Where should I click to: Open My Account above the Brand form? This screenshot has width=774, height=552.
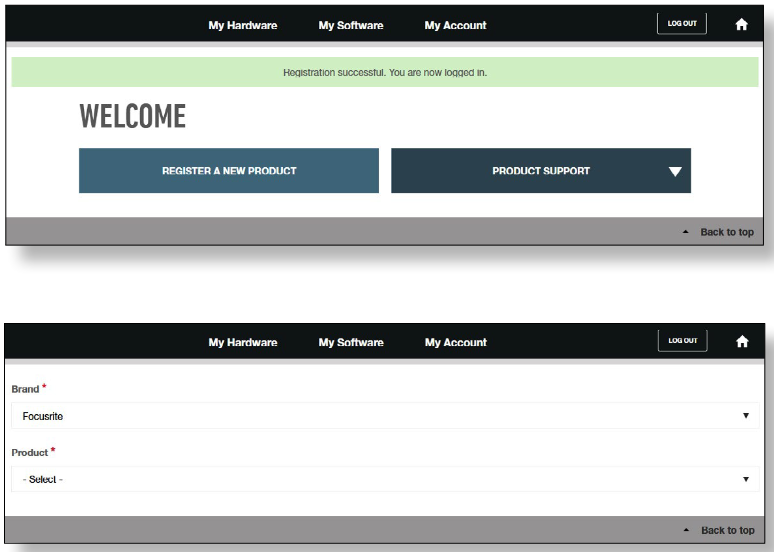[455, 342]
